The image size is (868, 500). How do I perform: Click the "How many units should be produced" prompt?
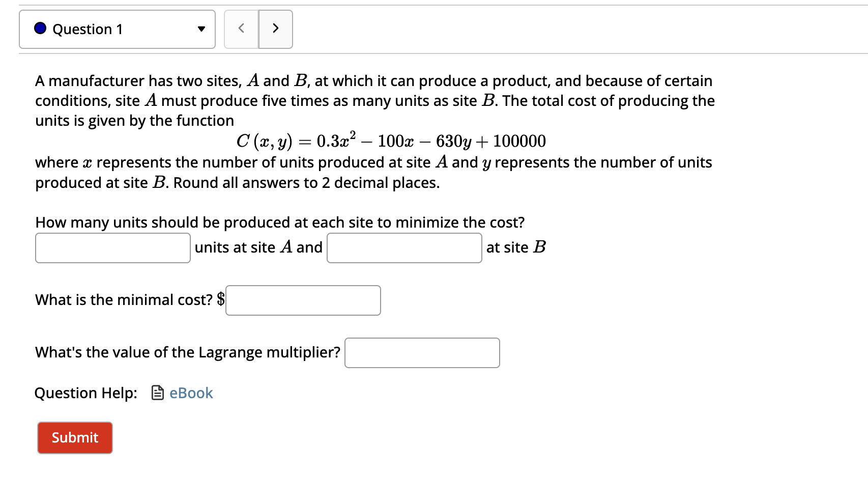(280, 223)
